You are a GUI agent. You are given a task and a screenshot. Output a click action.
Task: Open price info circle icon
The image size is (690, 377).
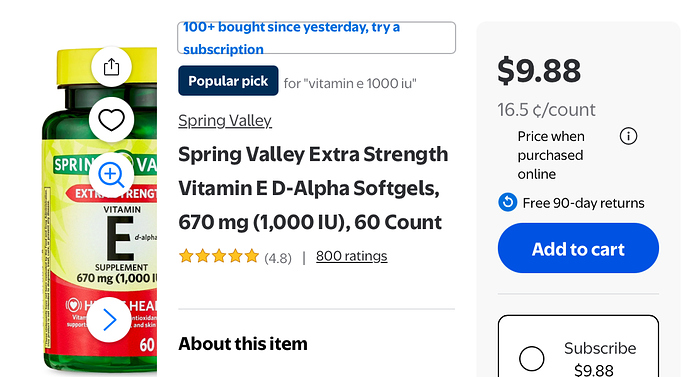click(628, 136)
